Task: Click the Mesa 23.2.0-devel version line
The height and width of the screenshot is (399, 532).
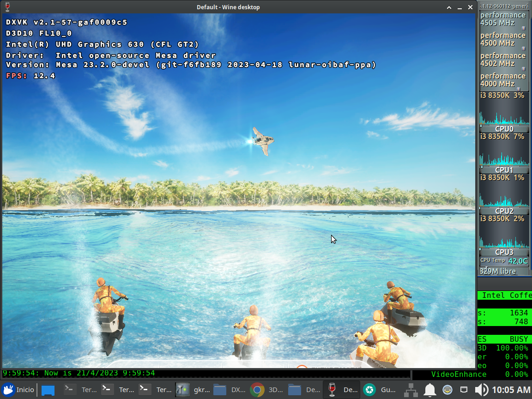Action: (x=191, y=65)
